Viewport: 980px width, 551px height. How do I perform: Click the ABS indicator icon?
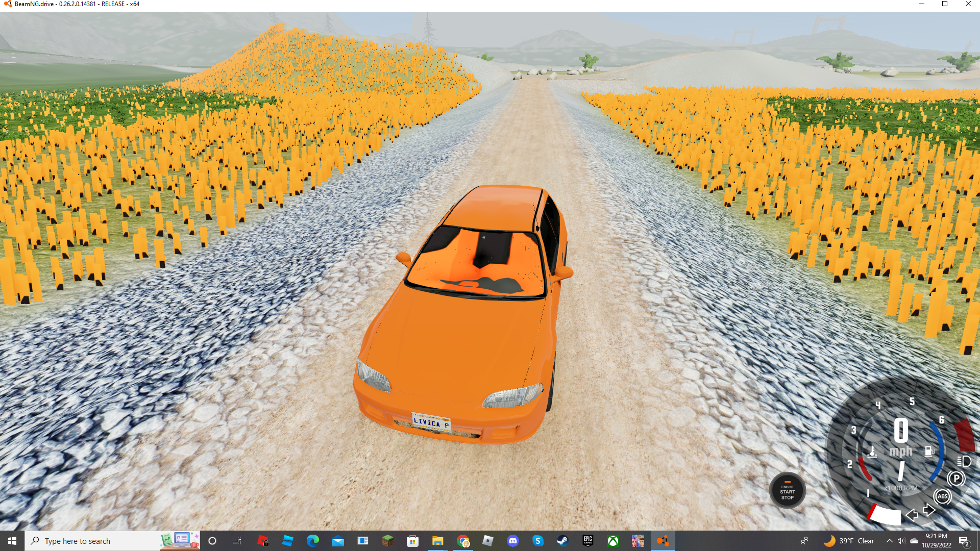tap(942, 496)
